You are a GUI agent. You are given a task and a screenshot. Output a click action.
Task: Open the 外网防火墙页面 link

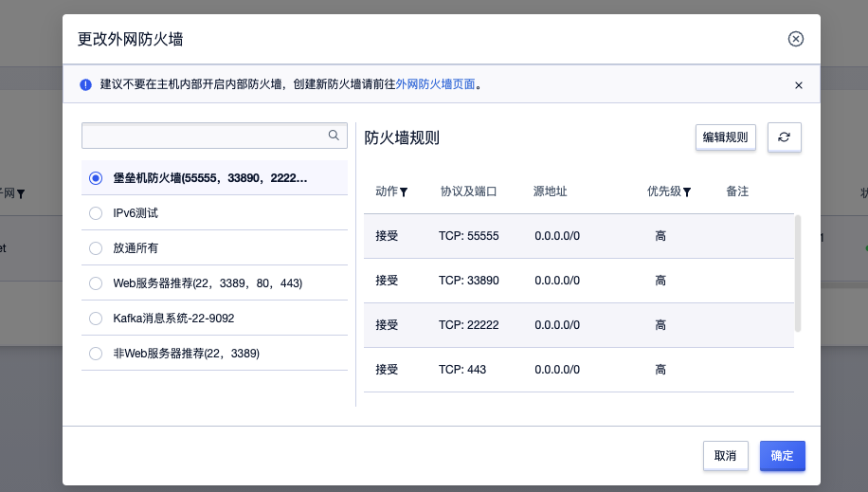[x=435, y=84]
